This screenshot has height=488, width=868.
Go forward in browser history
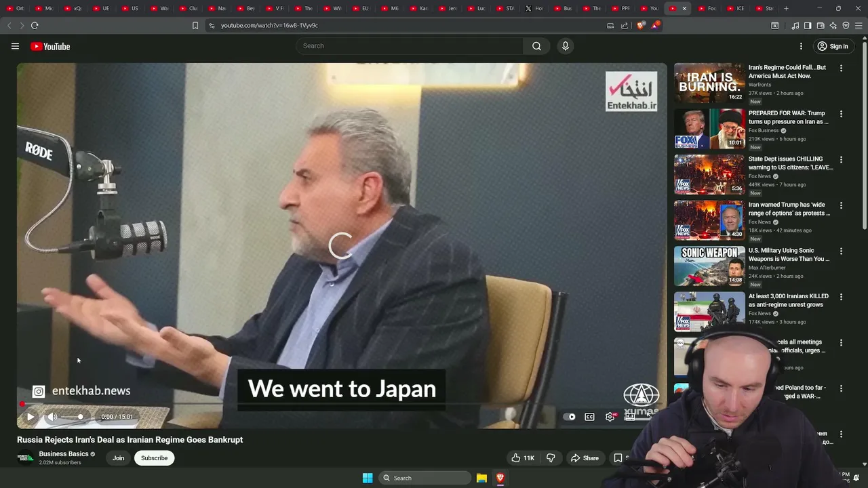point(22,25)
